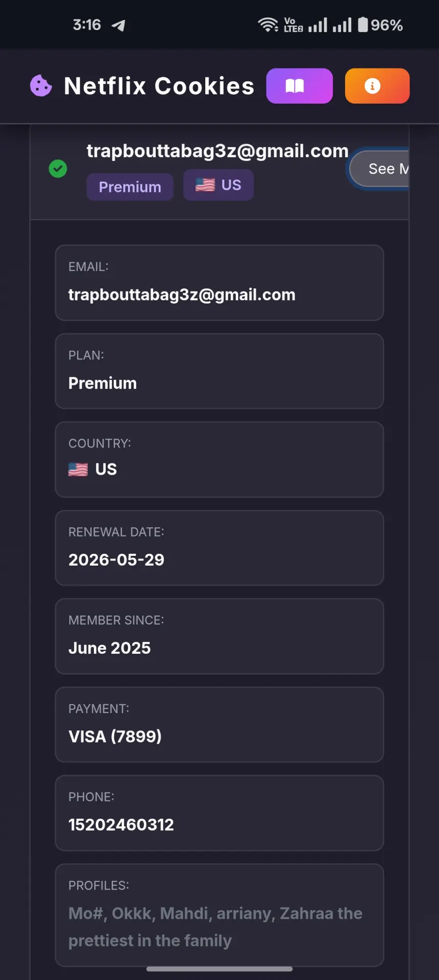Select the renewal date 2026-05-29 field
Image resolution: width=439 pixels, height=980 pixels.
point(219,548)
